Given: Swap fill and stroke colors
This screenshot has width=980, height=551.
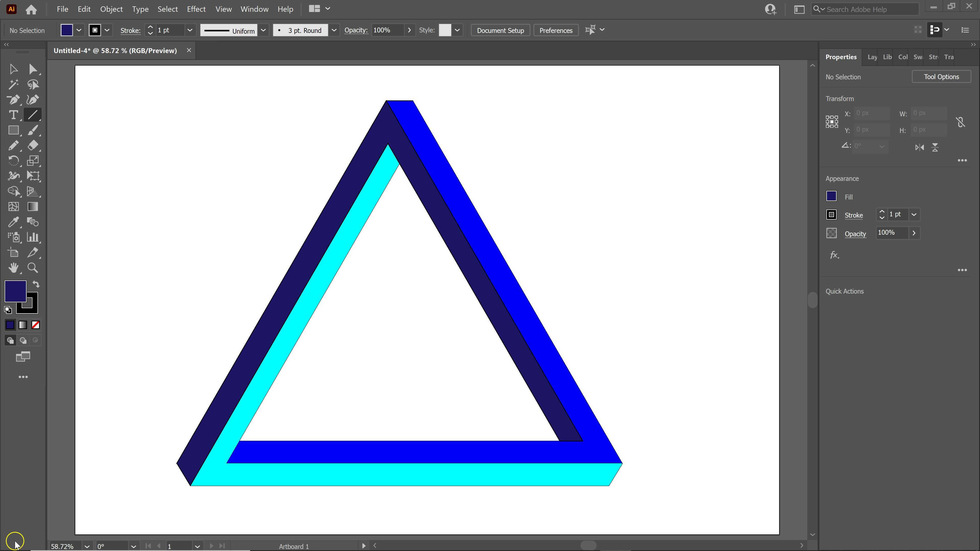Looking at the screenshot, I should click(35, 284).
